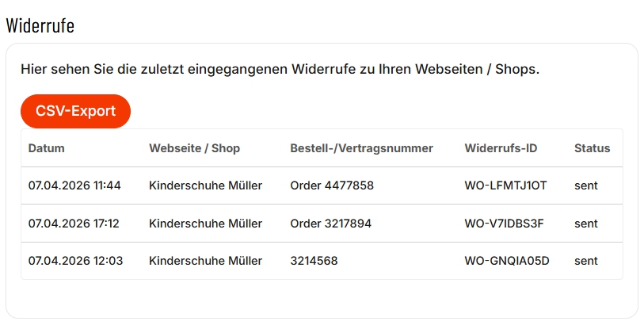Click the description text about eingegangenen Widerrufe

coord(280,69)
